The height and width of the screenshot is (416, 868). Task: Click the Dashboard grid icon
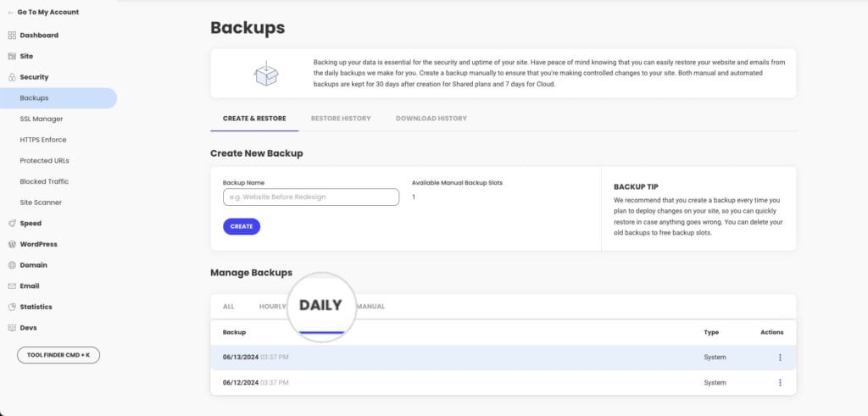point(12,36)
